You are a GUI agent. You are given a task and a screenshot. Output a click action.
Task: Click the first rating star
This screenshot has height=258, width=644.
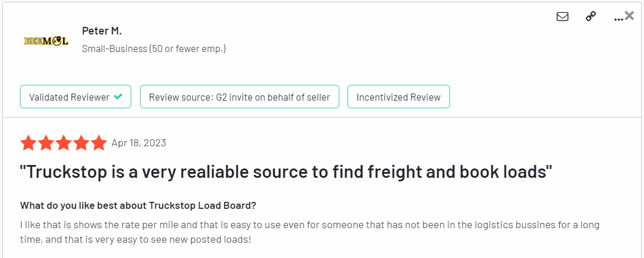[28, 143]
